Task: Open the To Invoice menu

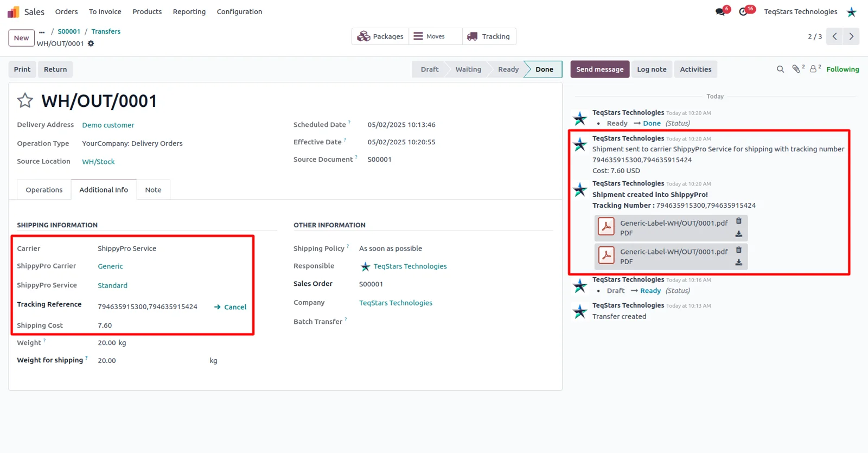Action: (105, 11)
